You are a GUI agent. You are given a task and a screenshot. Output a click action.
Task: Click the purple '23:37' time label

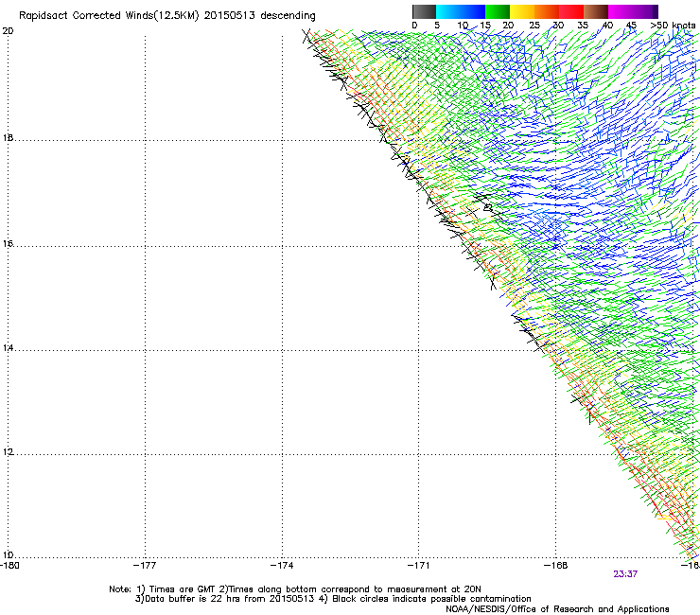[625, 574]
